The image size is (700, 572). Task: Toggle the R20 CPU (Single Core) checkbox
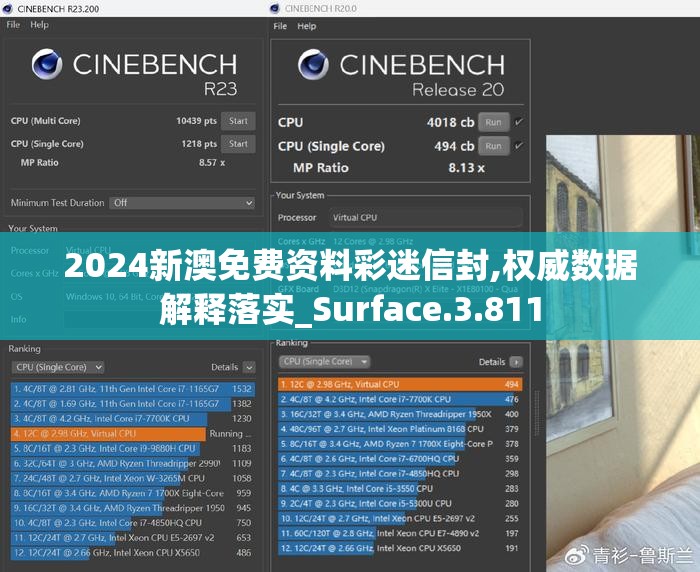click(x=519, y=146)
